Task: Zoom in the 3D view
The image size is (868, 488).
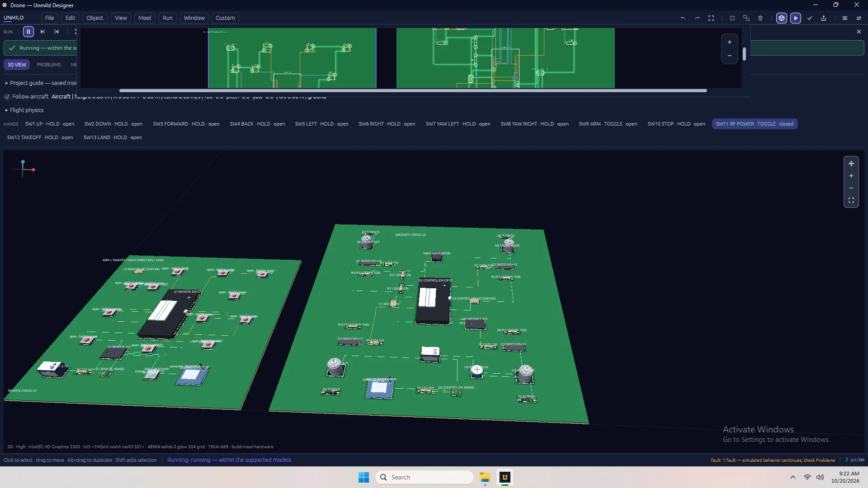Action: tap(851, 176)
